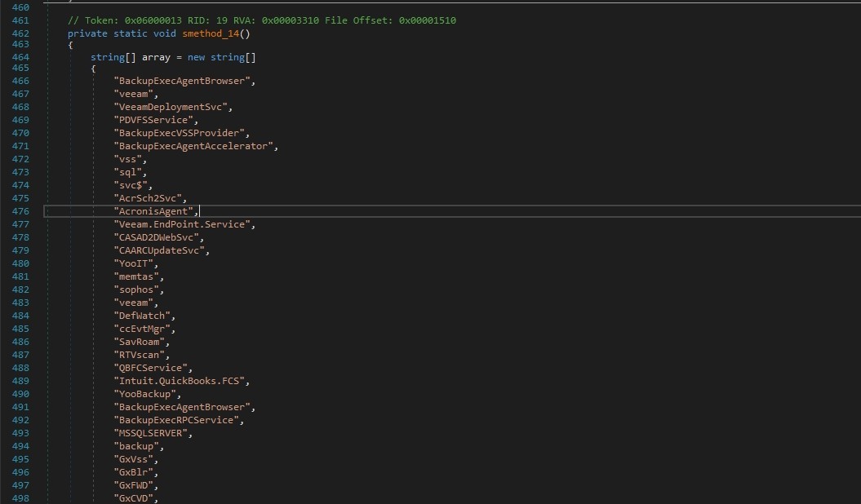The width and height of the screenshot is (861, 504).
Task: Select the "BackupExecVSSProvider" string
Action: pyautogui.click(x=179, y=133)
